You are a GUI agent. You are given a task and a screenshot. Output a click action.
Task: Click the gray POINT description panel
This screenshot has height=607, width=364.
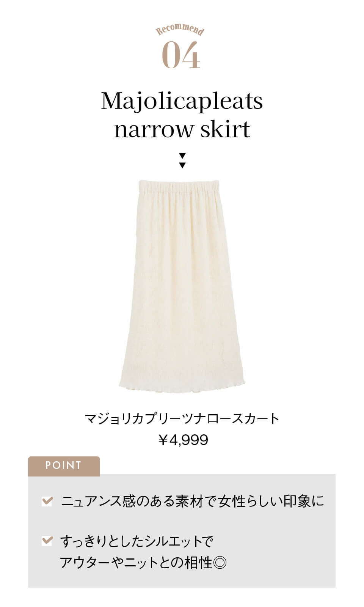182,530
